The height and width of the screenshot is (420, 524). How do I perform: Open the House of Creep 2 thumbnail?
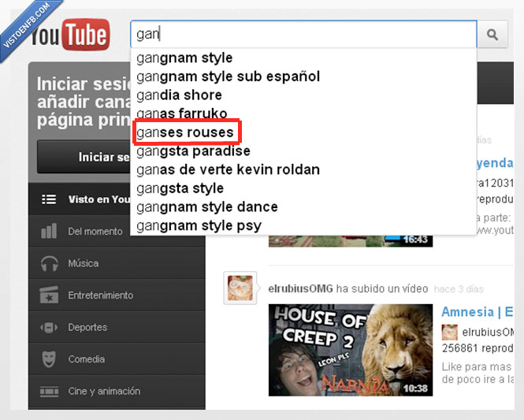click(x=351, y=350)
